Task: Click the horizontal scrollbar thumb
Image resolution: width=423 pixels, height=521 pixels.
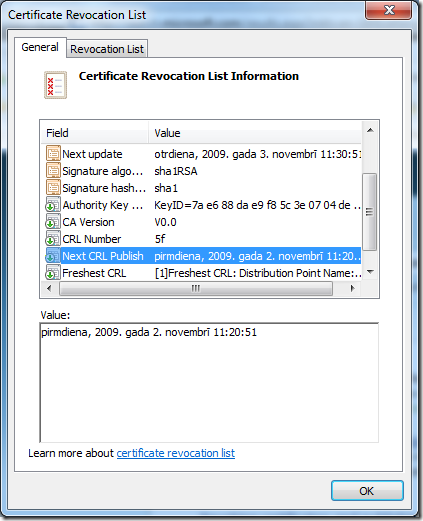Action: tap(196, 288)
